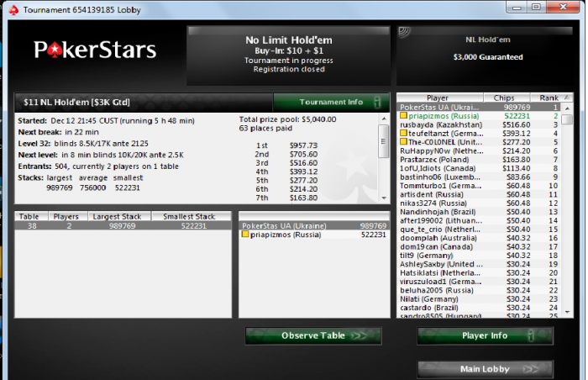Maximize the Tournament Lobby window

point(536,7)
